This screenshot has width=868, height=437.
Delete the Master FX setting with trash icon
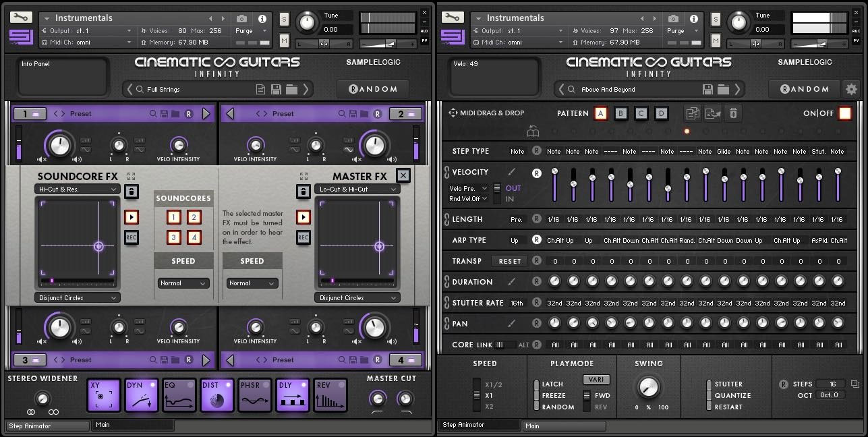pyautogui.click(x=303, y=192)
